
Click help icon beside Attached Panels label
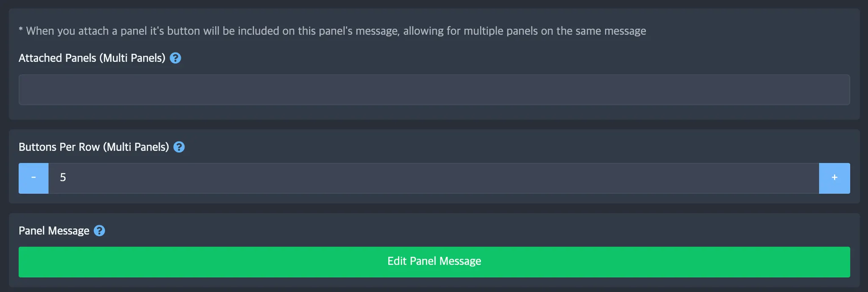[x=175, y=58]
